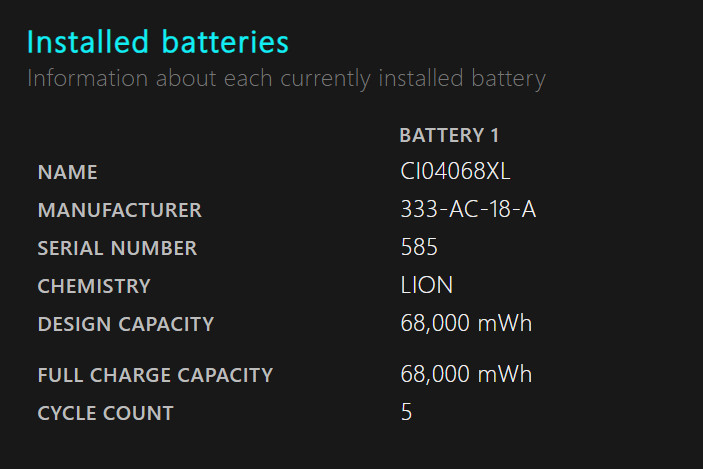The image size is (703, 469).
Task: Select design capacity value 68,000 mWh
Action: point(466,323)
